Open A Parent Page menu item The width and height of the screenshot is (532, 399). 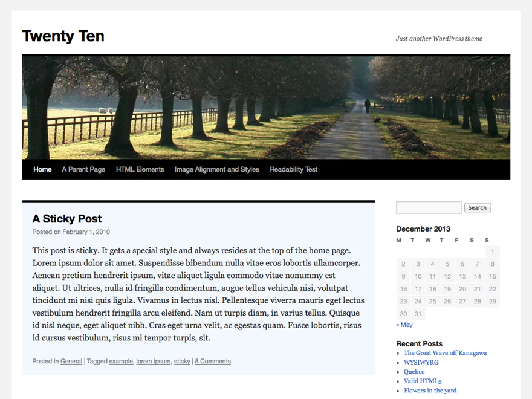pyautogui.click(x=83, y=169)
